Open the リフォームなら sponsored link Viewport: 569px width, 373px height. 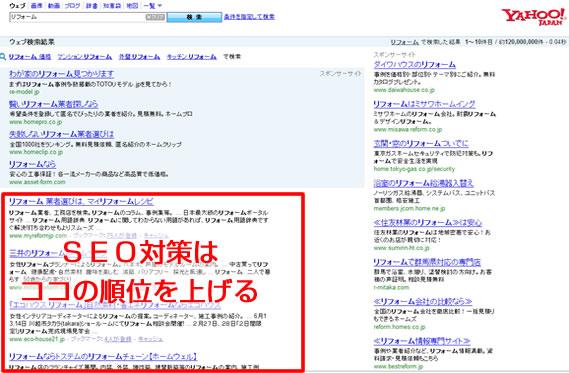(x=32, y=164)
